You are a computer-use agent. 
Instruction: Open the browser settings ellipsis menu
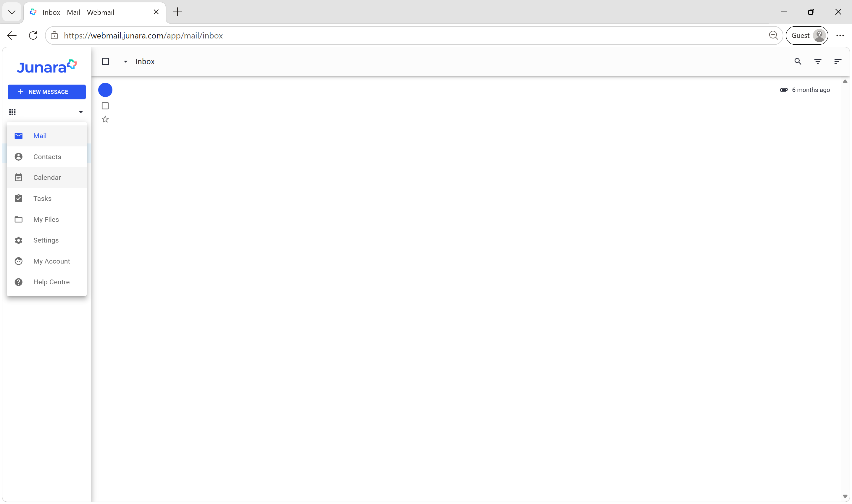click(840, 35)
